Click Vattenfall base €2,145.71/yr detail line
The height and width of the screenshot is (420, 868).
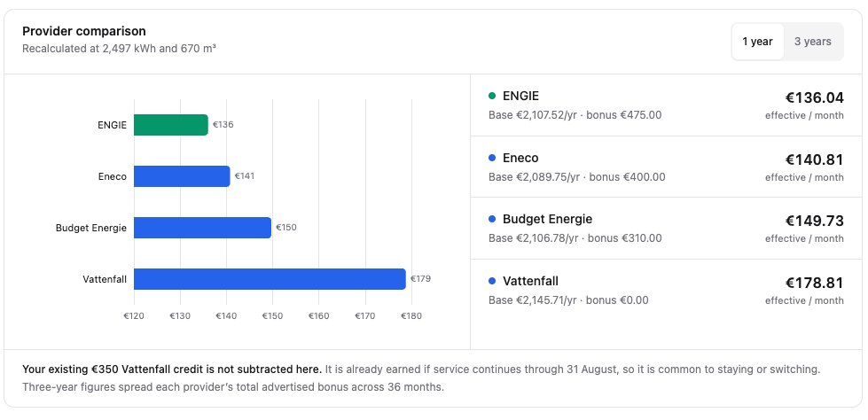[568, 299]
